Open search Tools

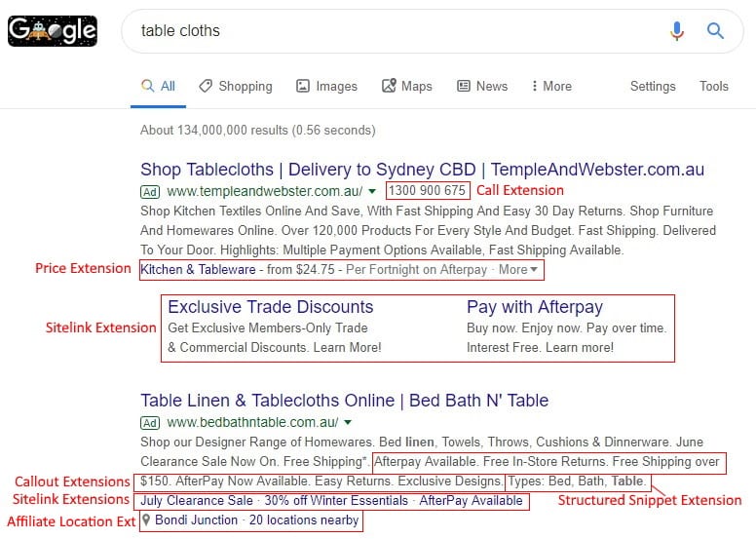(x=714, y=87)
